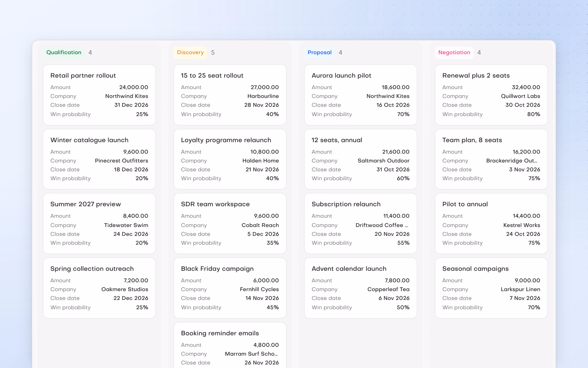Click company Cobalt Reach

coord(260,225)
